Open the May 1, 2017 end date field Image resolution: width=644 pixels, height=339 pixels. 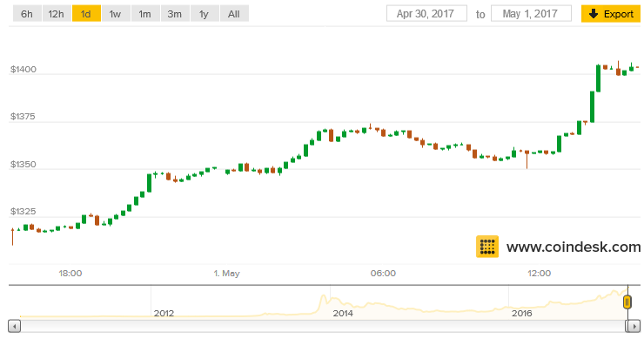tap(531, 14)
